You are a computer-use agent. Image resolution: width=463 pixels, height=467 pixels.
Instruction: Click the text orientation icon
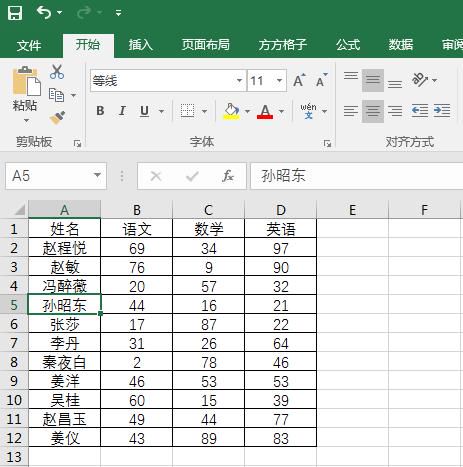(x=420, y=80)
